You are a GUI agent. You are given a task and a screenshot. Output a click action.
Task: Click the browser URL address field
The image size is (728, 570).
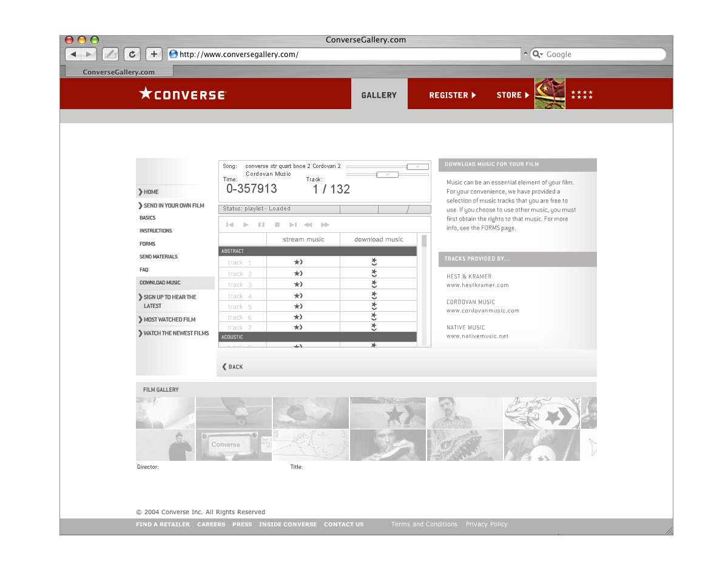click(344, 54)
